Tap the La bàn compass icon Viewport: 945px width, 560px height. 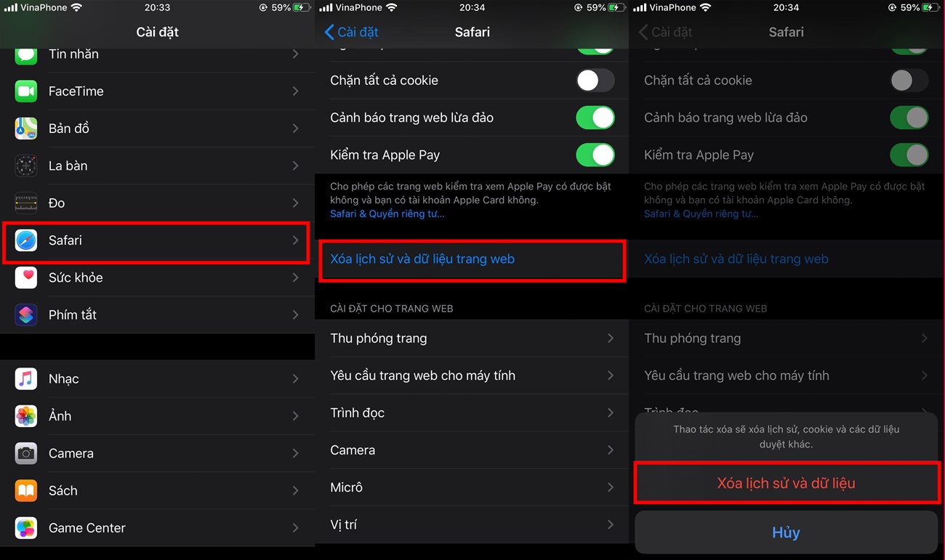26,166
